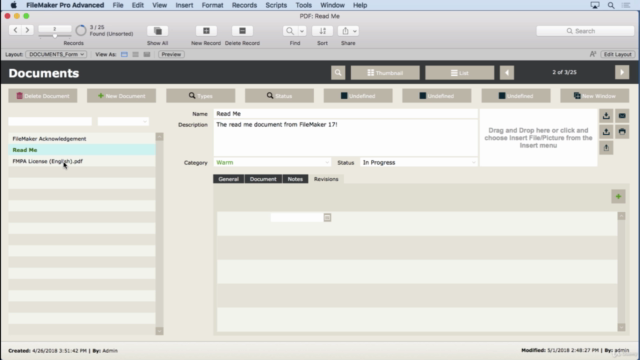Screen dimensions: 640x360
Task: Select FileMaker Acknowledgement in list
Action: click(82, 139)
